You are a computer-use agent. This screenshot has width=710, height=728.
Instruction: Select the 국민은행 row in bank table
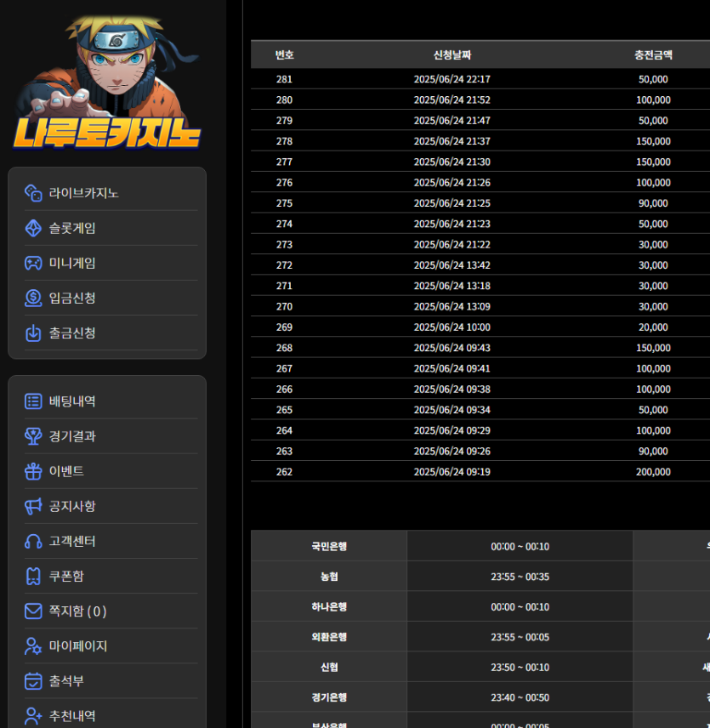(329, 546)
